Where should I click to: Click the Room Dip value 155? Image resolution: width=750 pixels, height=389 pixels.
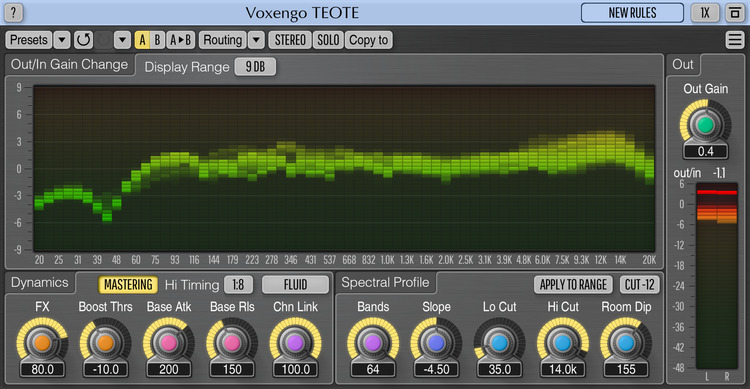(626, 369)
